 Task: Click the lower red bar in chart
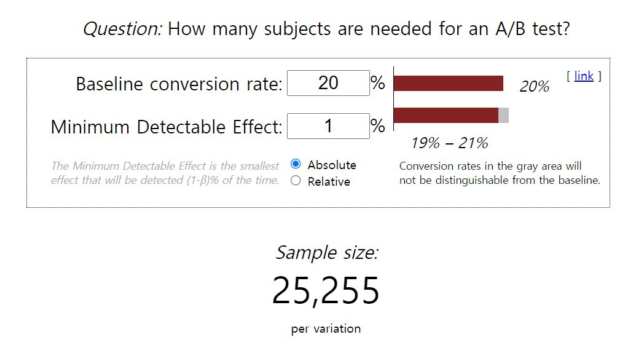[446, 115]
